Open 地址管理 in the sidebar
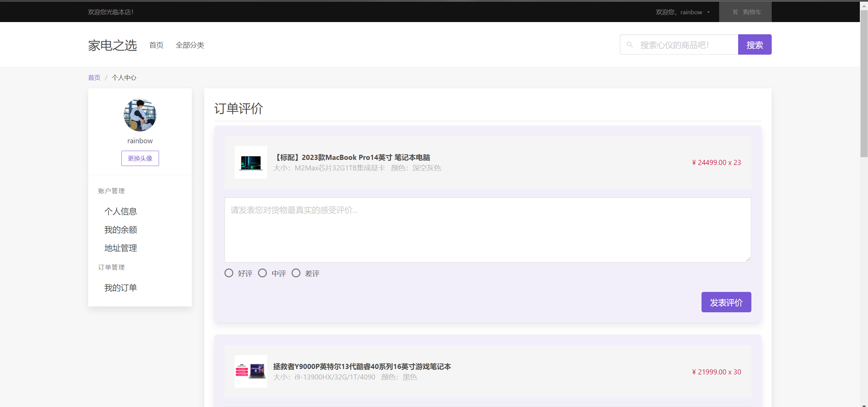Screen dimensions: 868x407 click(x=120, y=248)
